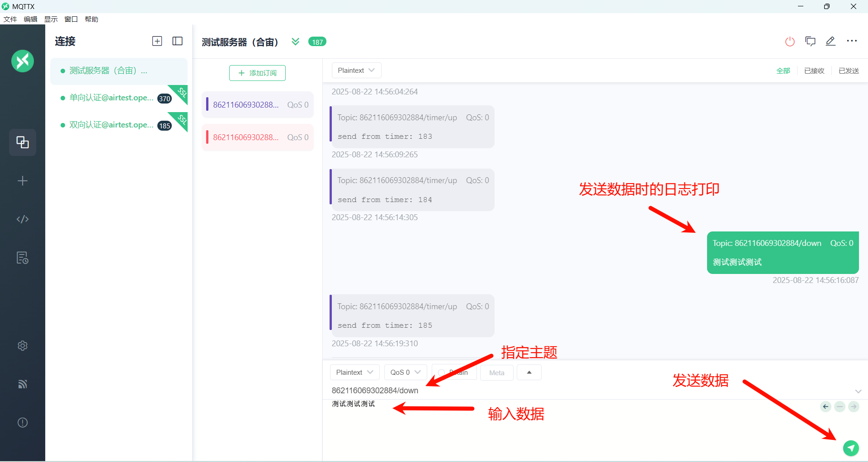Open the three-dots more menu
The image size is (868, 462).
(x=852, y=41)
